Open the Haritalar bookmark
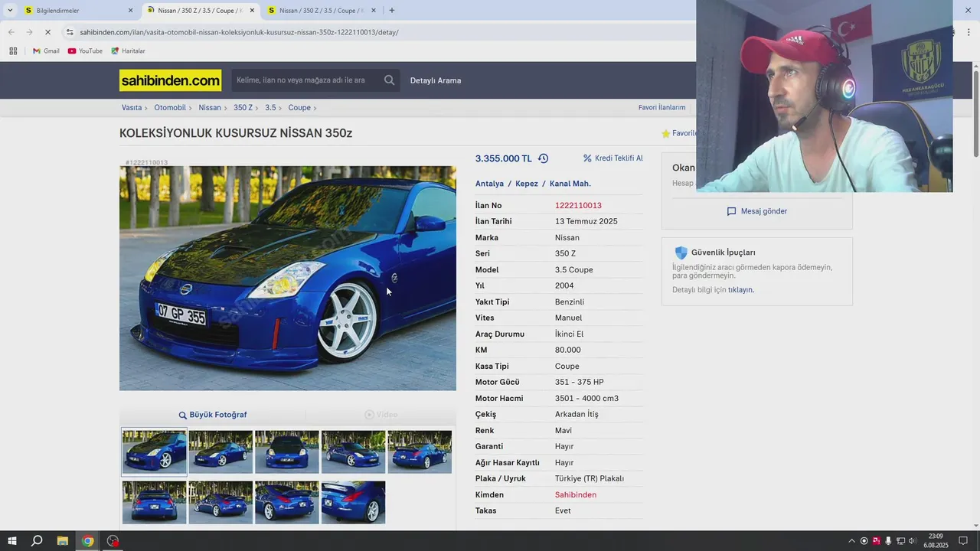Image resolution: width=980 pixels, height=551 pixels. coord(128,51)
